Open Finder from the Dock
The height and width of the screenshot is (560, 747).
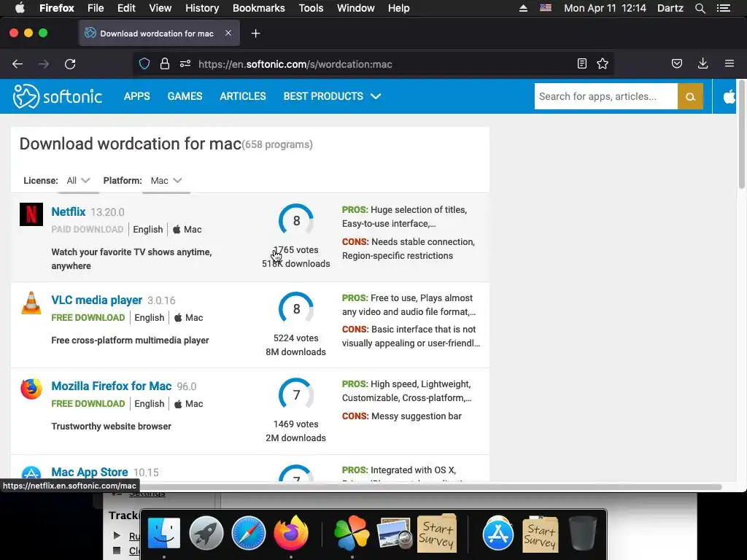click(x=164, y=533)
